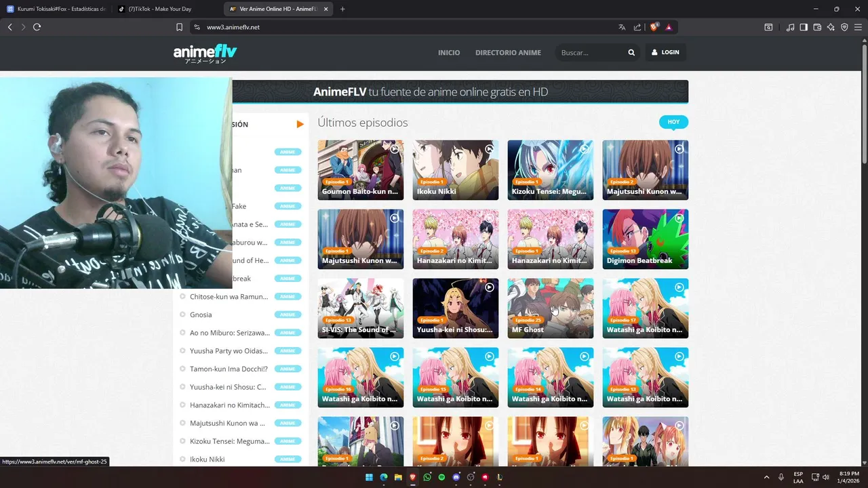
Task: Switch to Kurumi Tokisaki#Fox tab
Action: tap(56, 9)
